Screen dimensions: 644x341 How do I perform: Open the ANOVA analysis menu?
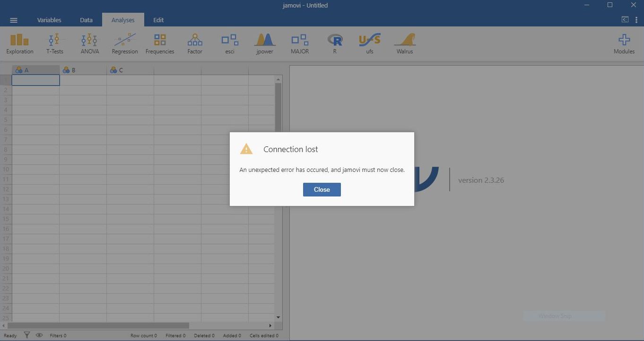[x=89, y=43]
